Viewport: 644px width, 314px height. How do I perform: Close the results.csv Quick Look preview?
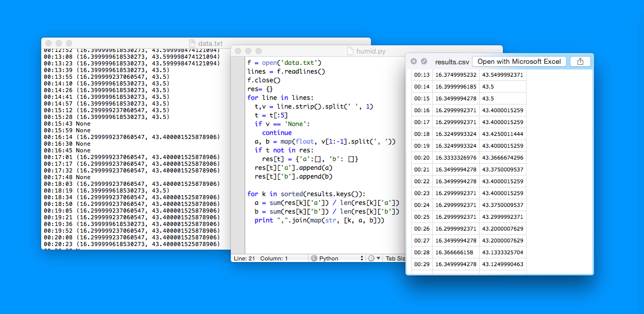point(414,61)
